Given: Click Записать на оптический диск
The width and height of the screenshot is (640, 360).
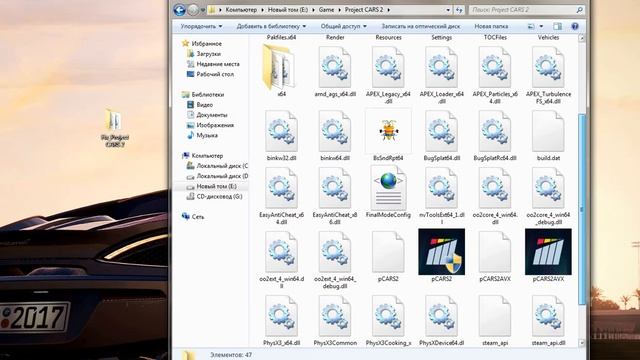Looking at the screenshot, I should point(420,26).
